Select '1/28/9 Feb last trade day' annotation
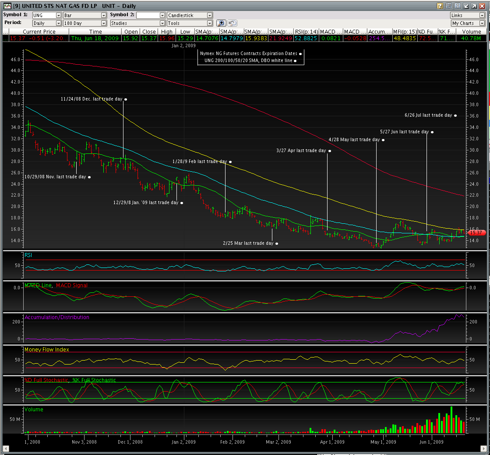The width and height of the screenshot is (490, 455). tap(199, 161)
